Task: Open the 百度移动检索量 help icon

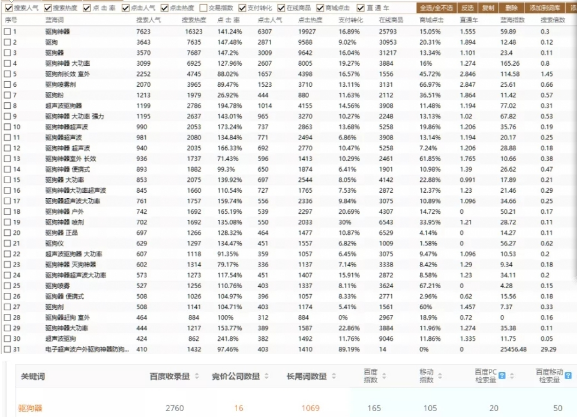Action: pyautogui.click(x=568, y=375)
